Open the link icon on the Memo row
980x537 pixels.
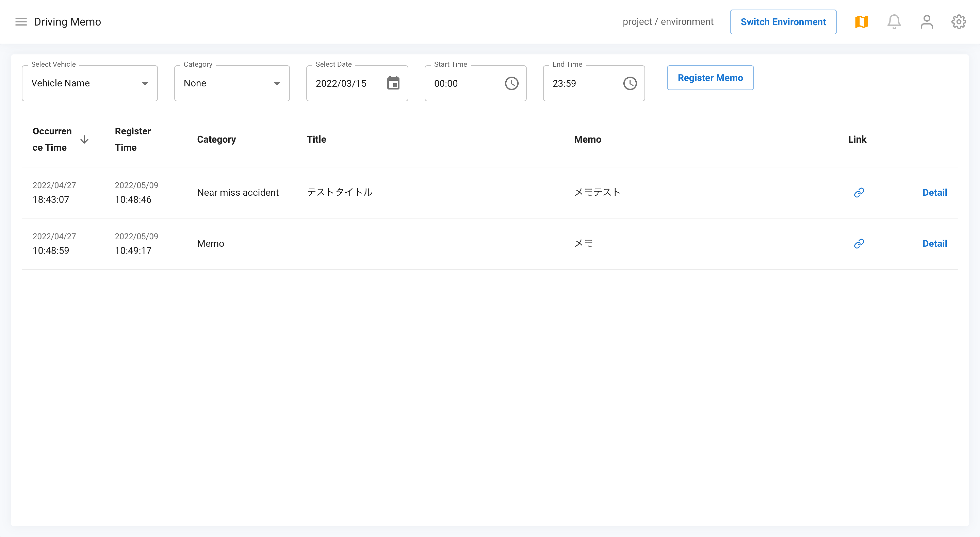pos(859,243)
